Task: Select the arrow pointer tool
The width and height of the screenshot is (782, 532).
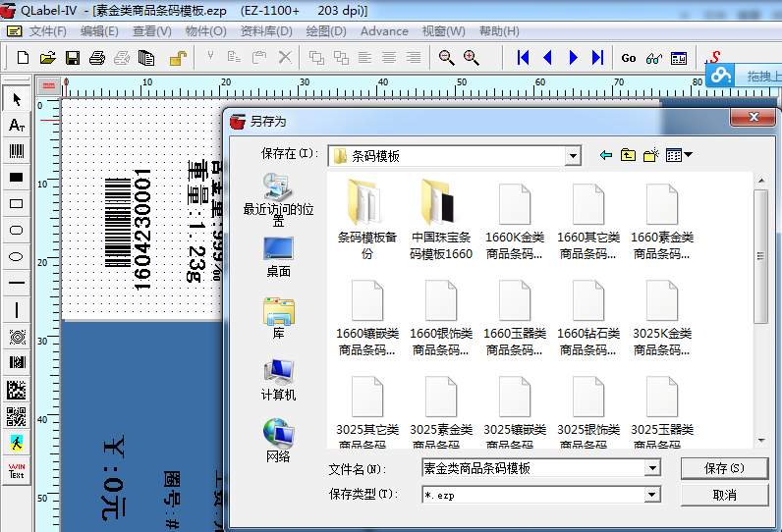Action: point(17,99)
